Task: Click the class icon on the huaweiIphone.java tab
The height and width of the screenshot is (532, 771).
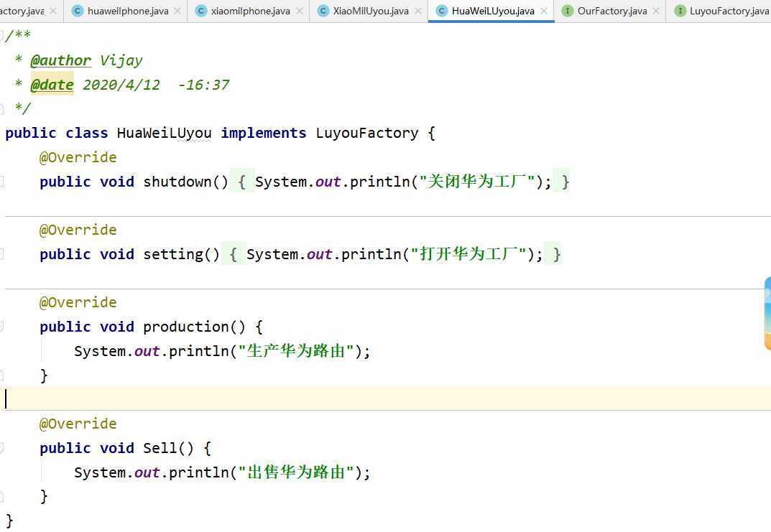Action: [x=77, y=11]
